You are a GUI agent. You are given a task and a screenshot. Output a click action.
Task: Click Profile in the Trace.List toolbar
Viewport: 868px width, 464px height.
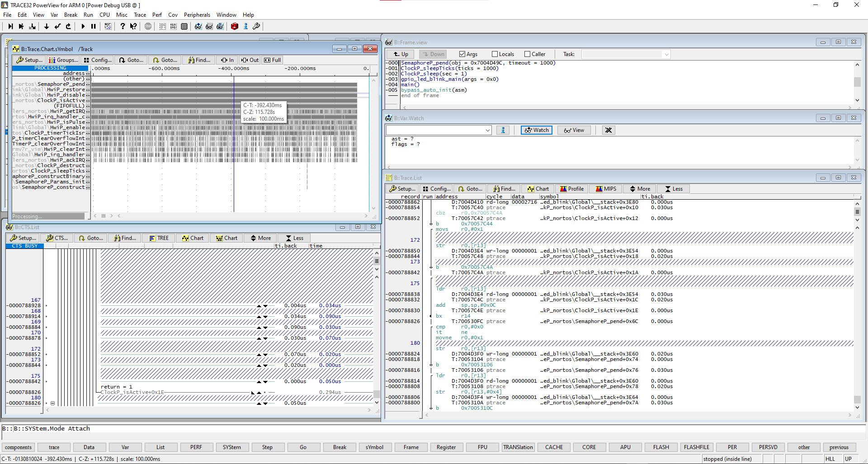(572, 189)
